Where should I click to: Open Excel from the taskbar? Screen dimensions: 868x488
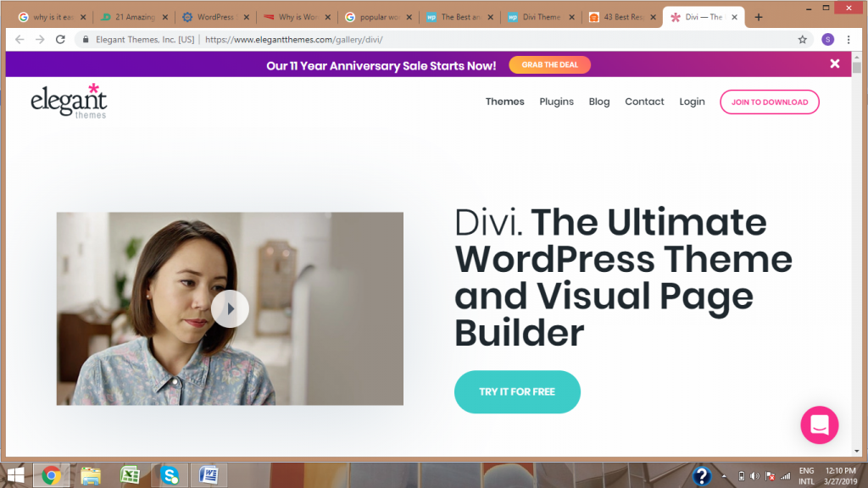point(130,475)
